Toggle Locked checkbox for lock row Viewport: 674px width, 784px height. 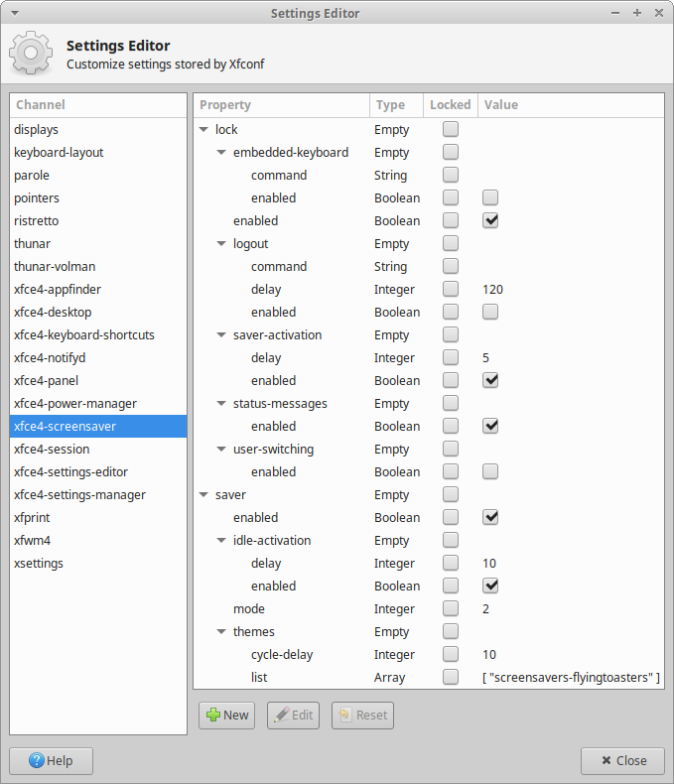(451, 129)
